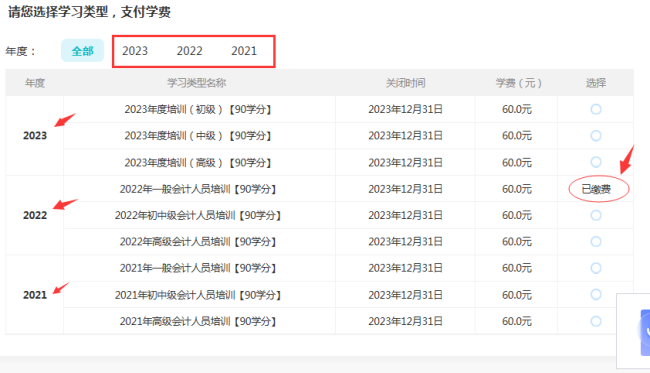Click the 已缴费 paid status label
This screenshot has width=650, height=373.
pyautogui.click(x=596, y=189)
